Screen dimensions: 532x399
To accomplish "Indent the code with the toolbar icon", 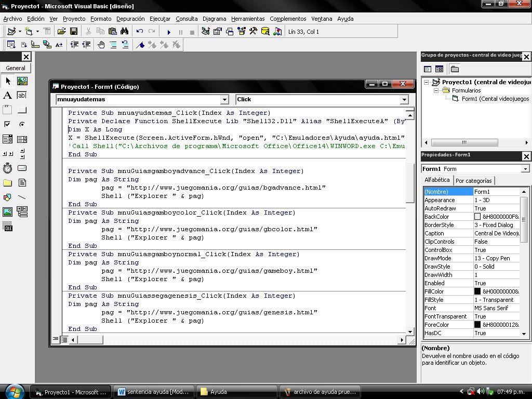I will click(x=74, y=45).
